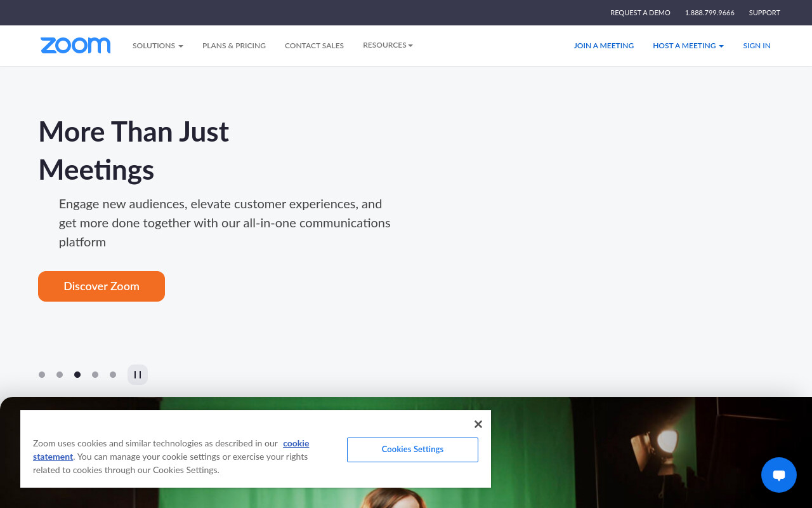Screen dimensions: 812x508
Task: Expand the Solutions dropdown menu
Action: point(158,46)
